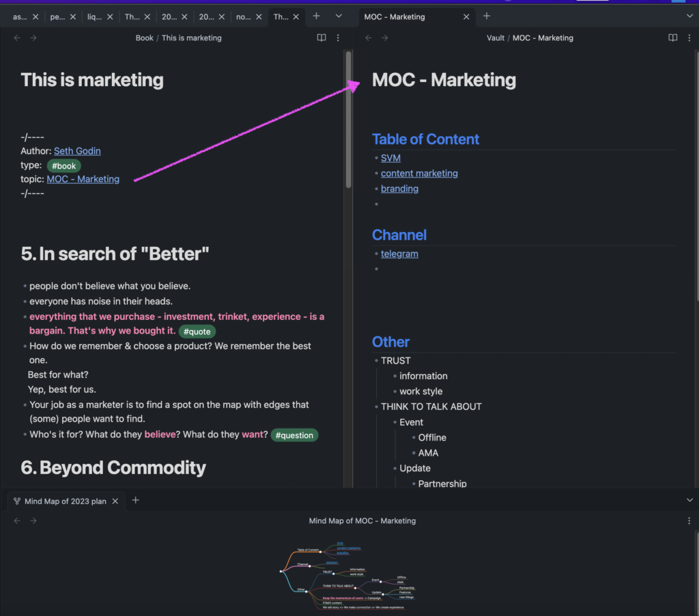Open more options for MOC - Marketing pane

click(x=689, y=38)
